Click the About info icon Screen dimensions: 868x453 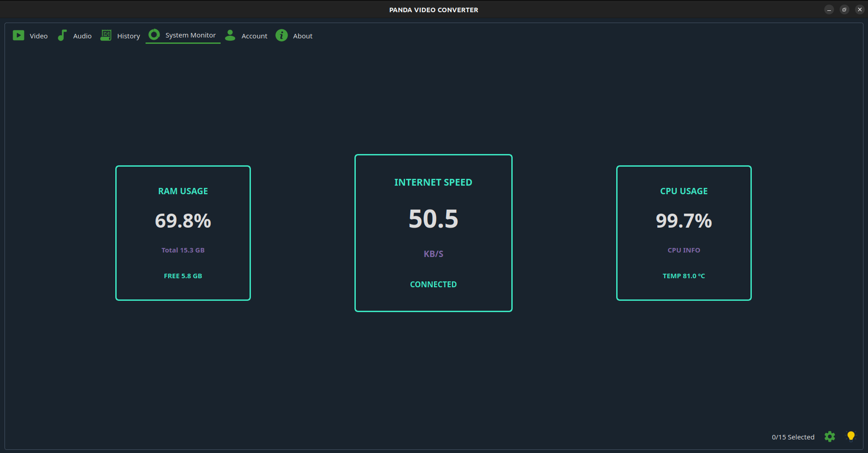click(282, 35)
